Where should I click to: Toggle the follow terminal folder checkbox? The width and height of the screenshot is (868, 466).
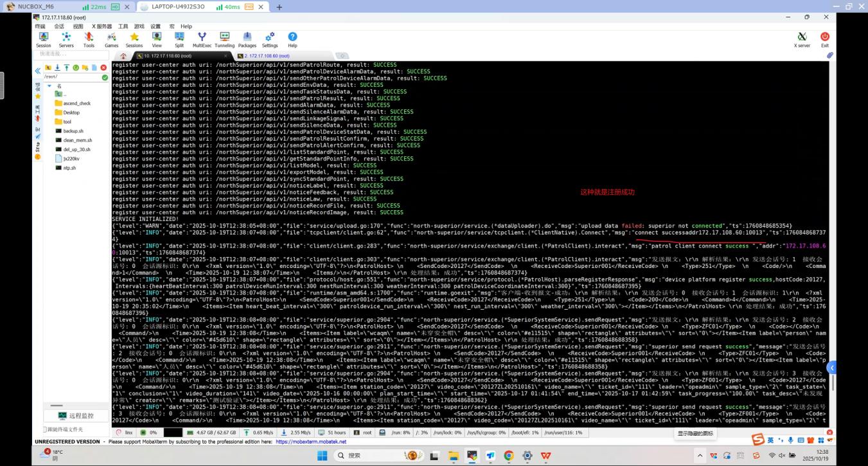pos(45,429)
